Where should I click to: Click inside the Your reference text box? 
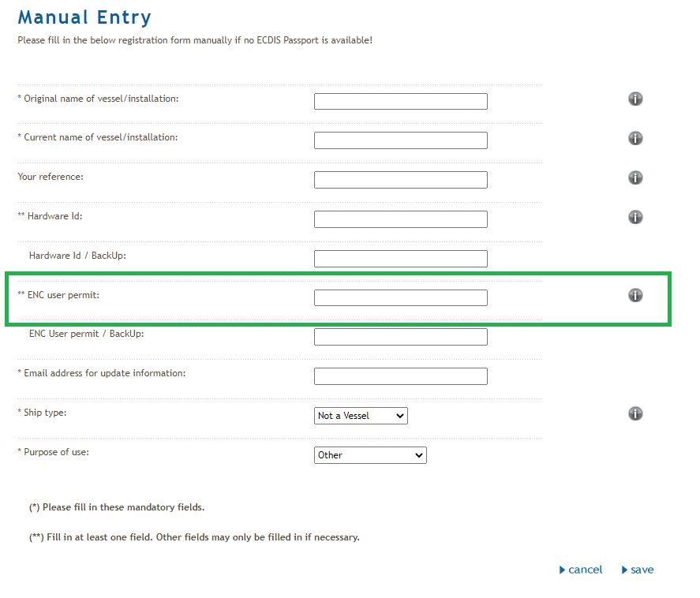(x=400, y=179)
